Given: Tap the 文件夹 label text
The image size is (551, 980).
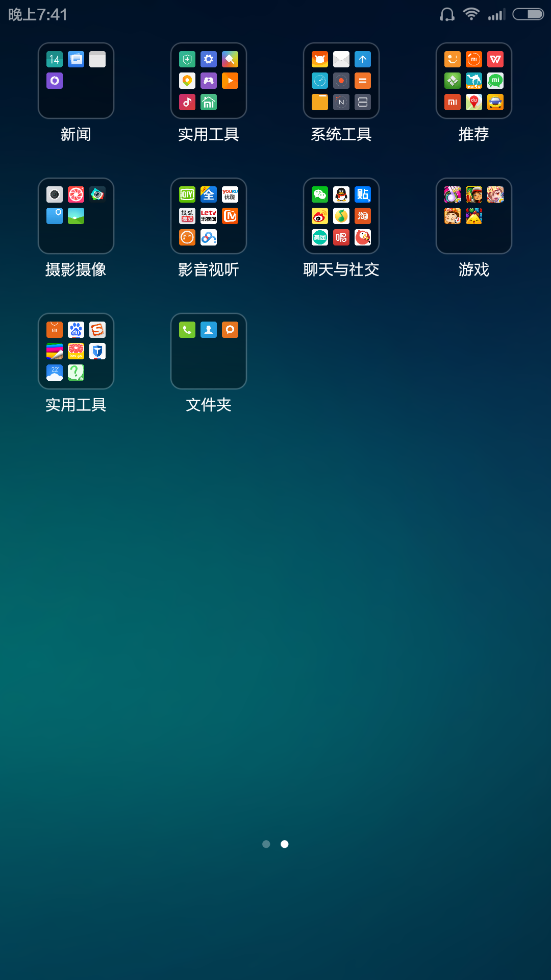Looking at the screenshot, I should click(x=209, y=405).
